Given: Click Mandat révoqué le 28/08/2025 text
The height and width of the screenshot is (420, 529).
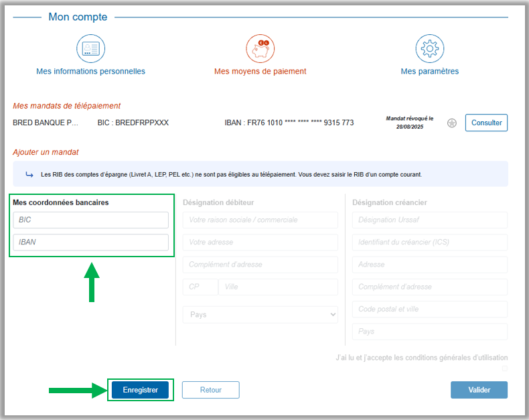Looking at the screenshot, I should click(x=410, y=123).
